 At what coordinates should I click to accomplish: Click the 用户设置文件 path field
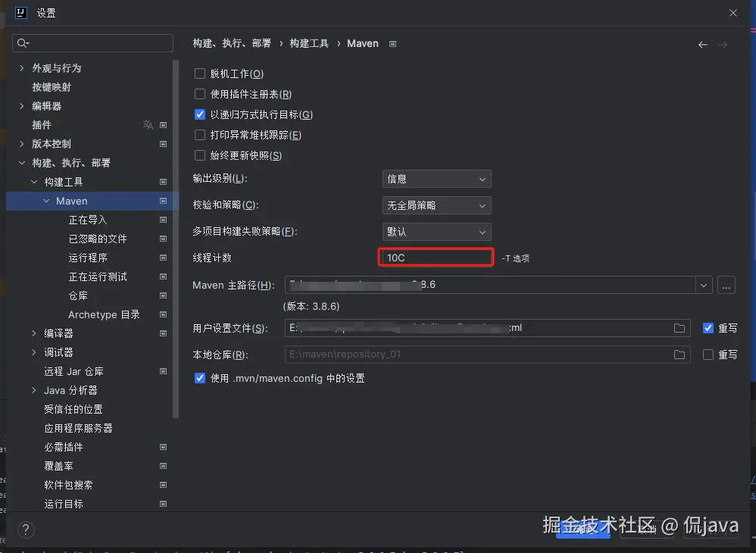[x=487, y=328]
